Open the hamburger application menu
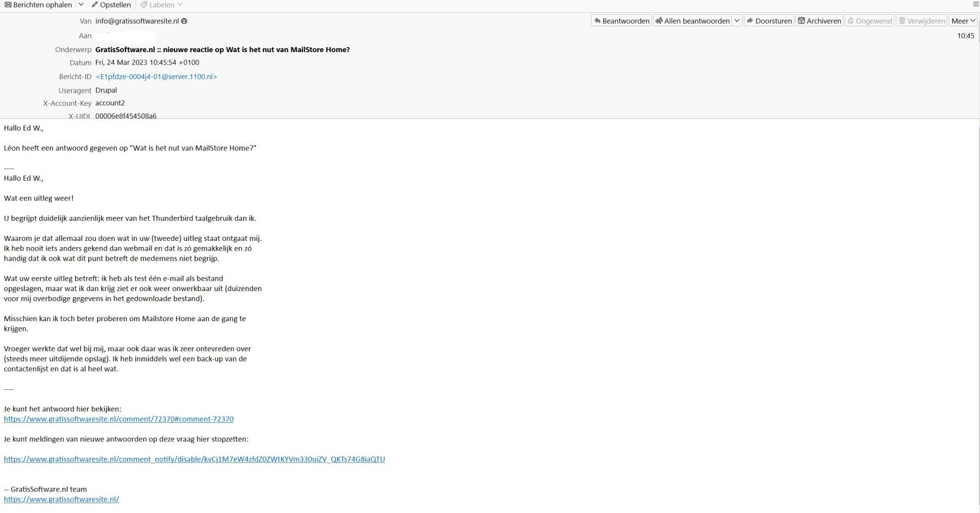The width and height of the screenshot is (980, 513). [976, 5]
